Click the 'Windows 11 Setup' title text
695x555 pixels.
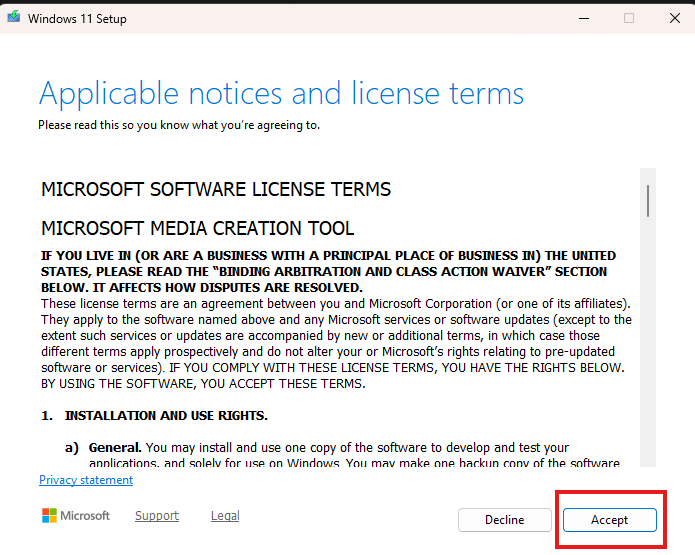77,19
